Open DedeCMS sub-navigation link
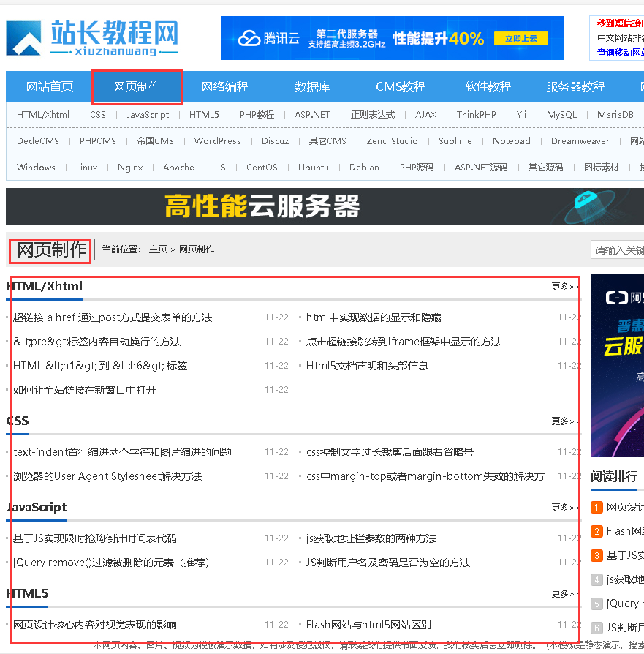This screenshot has width=644, height=654. [x=38, y=141]
